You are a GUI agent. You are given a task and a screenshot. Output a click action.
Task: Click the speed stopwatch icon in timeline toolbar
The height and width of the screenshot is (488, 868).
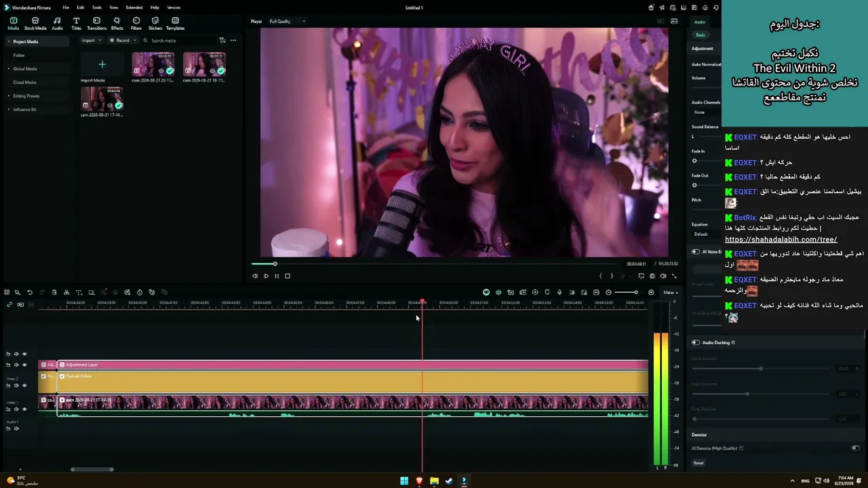point(140,292)
